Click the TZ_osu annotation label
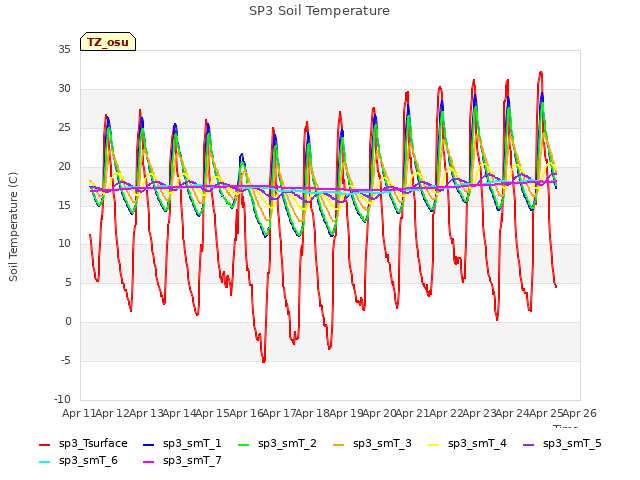The image size is (640, 480). (108, 42)
